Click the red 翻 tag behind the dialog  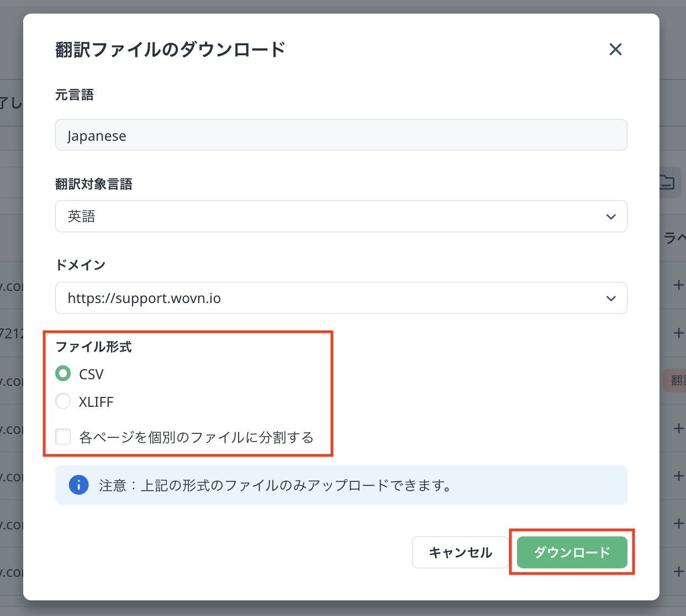(x=676, y=380)
